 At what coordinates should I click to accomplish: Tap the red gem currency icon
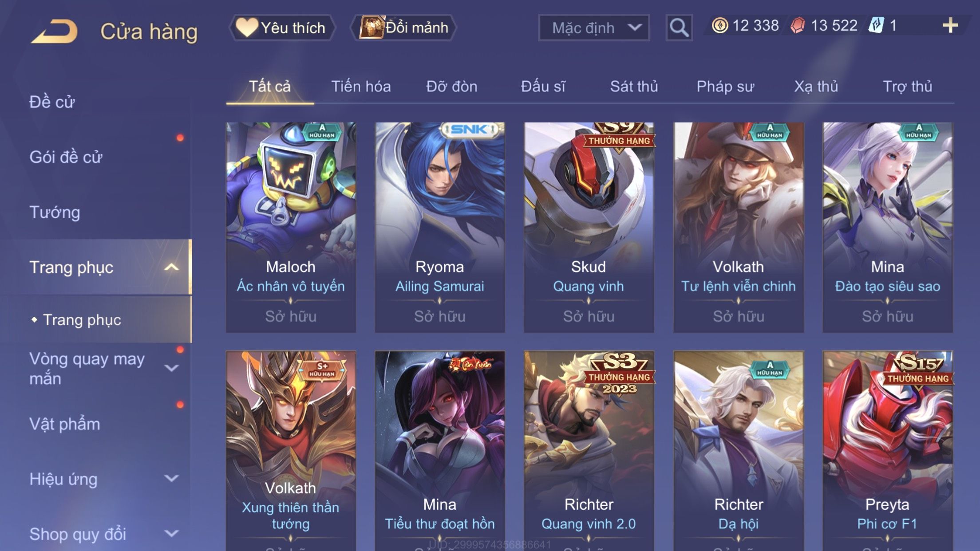click(x=798, y=25)
